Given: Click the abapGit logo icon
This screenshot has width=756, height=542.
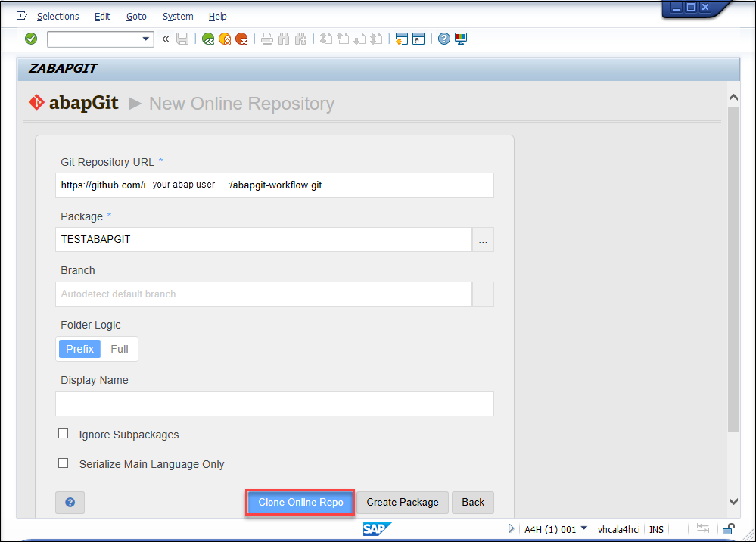Looking at the screenshot, I should [36, 103].
